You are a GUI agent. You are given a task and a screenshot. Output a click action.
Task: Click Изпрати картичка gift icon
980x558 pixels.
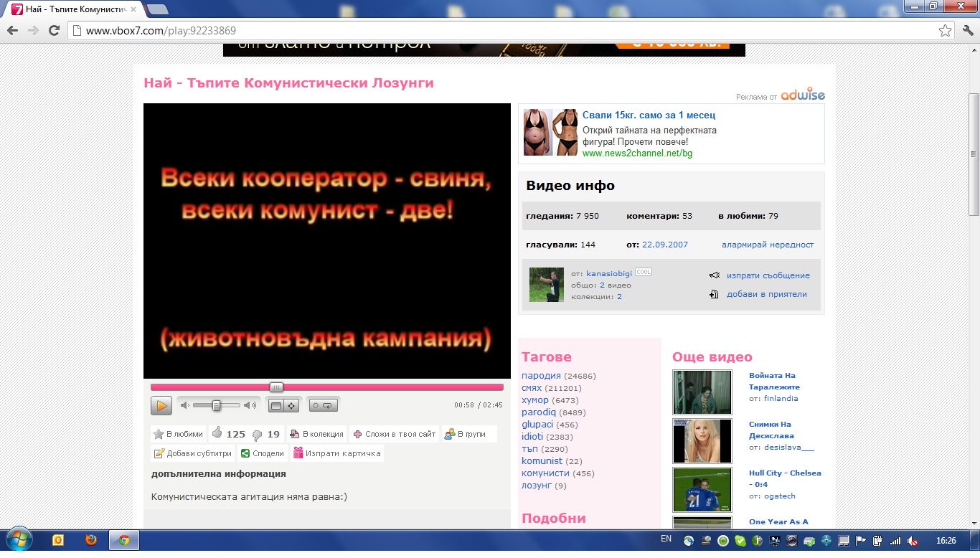pyautogui.click(x=298, y=453)
